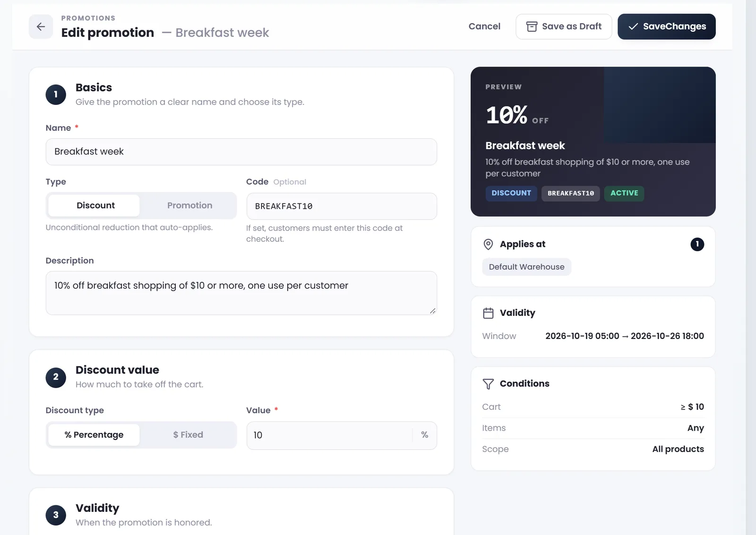Click the percent suffix in Value field

coord(425,435)
